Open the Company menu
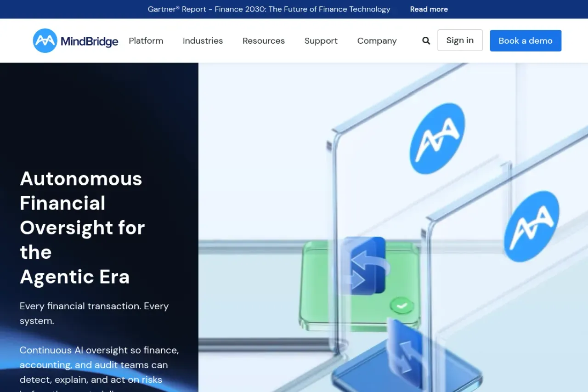 pyautogui.click(x=377, y=41)
